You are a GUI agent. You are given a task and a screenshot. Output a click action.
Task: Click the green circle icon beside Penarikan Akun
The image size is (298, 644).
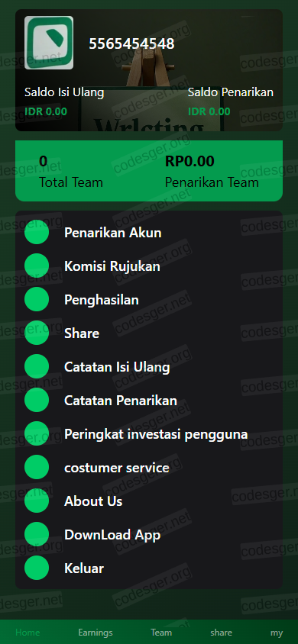37,233
